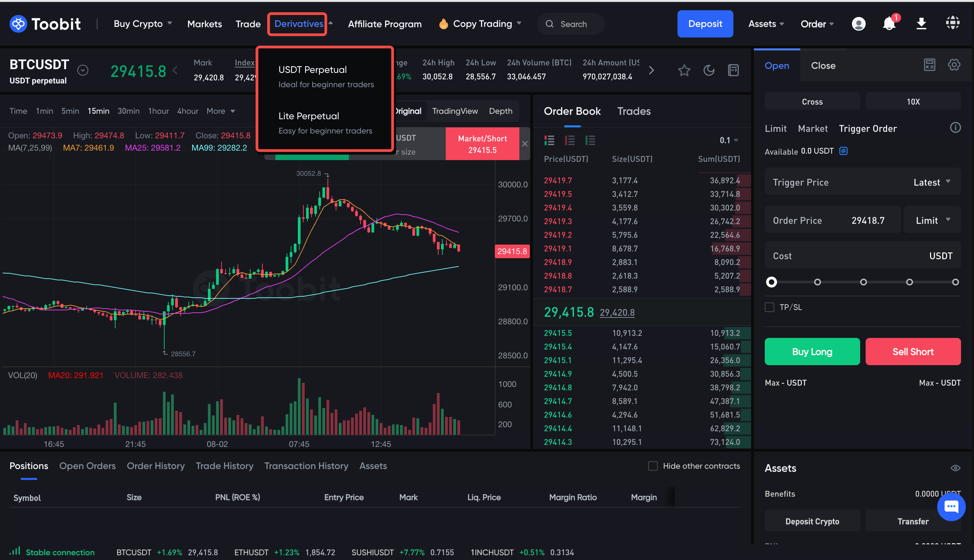This screenshot has width=974, height=560.
Task: Click the Deposit button
Action: coord(705,24)
